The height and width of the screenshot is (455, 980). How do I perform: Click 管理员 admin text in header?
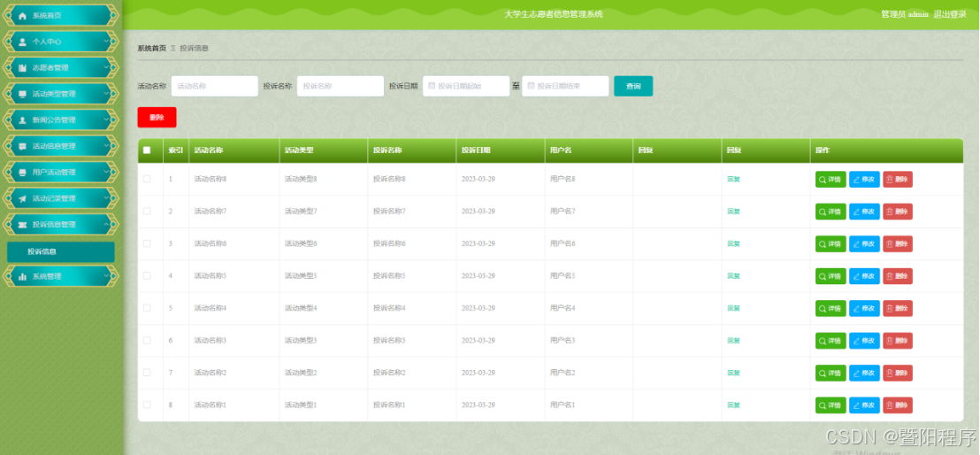point(904,14)
